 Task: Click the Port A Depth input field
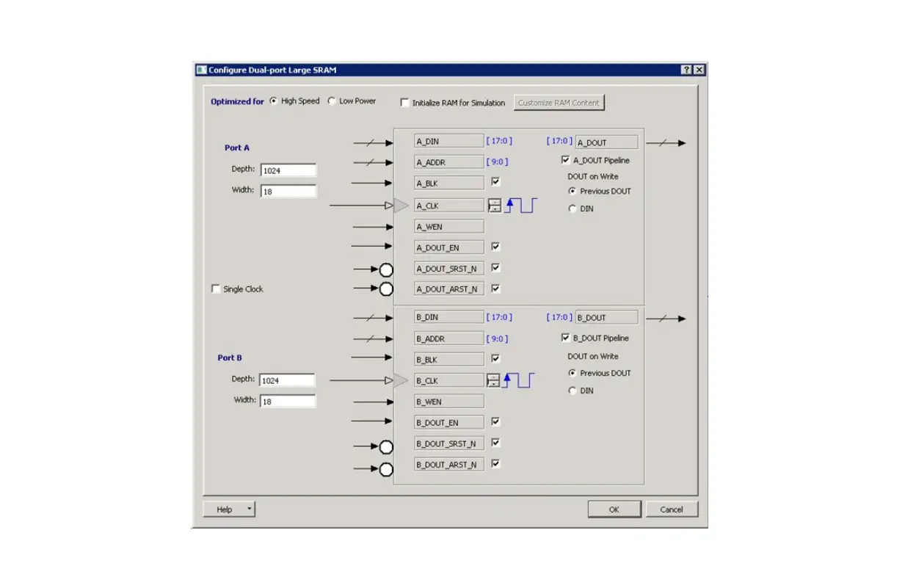(288, 170)
